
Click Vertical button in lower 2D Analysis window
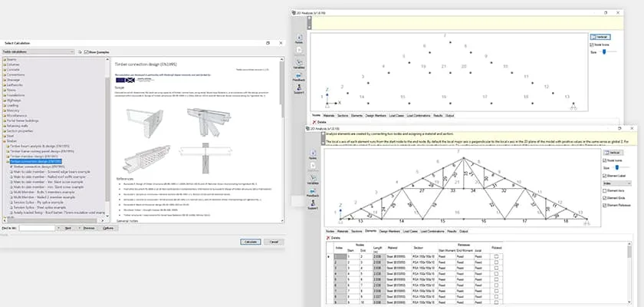(x=613, y=153)
